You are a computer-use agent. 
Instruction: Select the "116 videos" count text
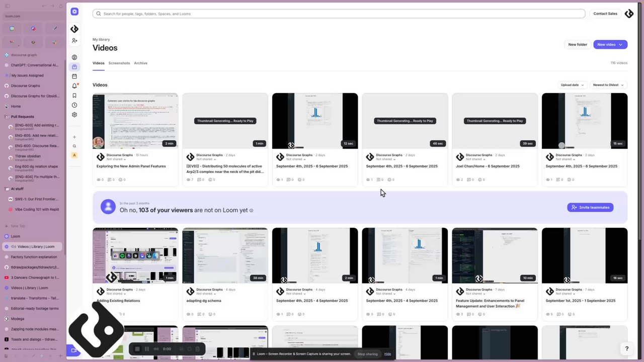tap(619, 63)
